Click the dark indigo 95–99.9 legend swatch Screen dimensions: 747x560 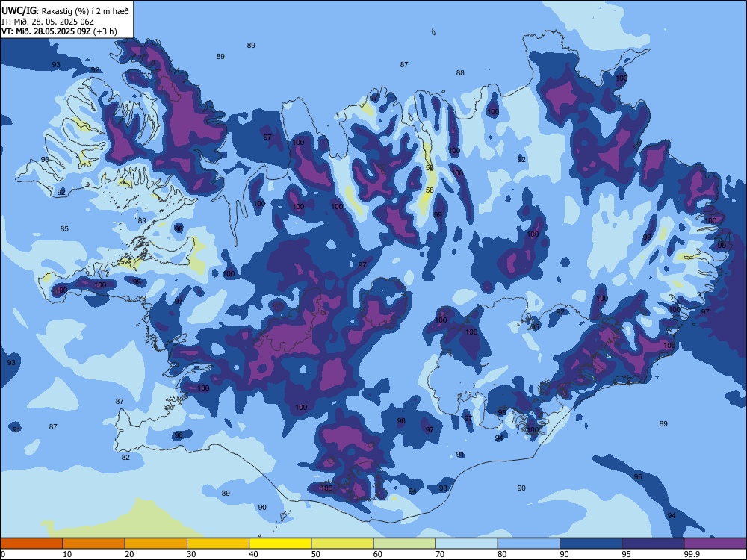653,544
